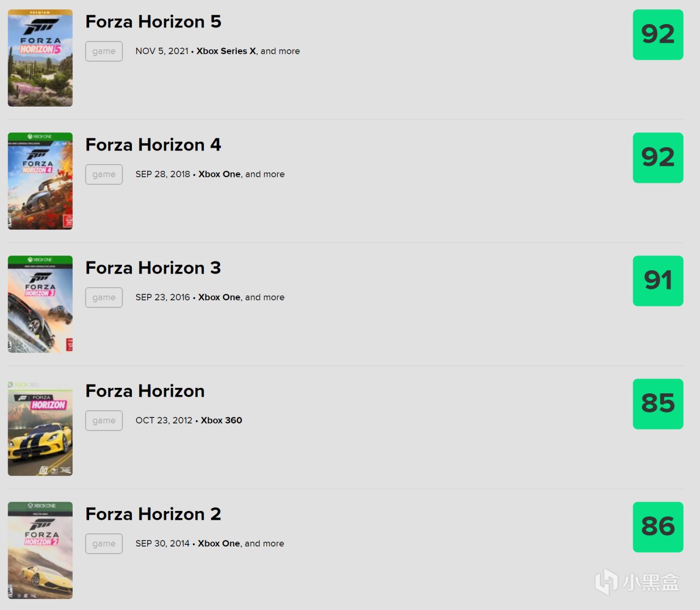Click the game tag under Forza Horizon 4

tap(104, 175)
